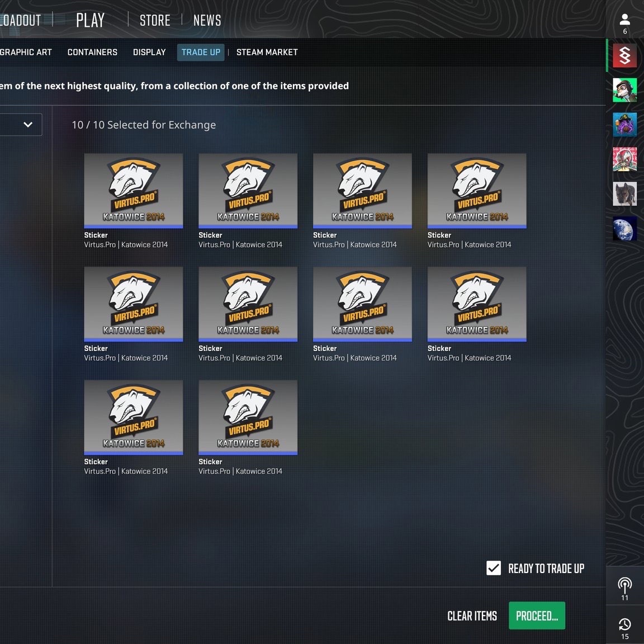Viewport: 644px width, 644px height.
Task: Click the Clear Items button
Action: (472, 615)
